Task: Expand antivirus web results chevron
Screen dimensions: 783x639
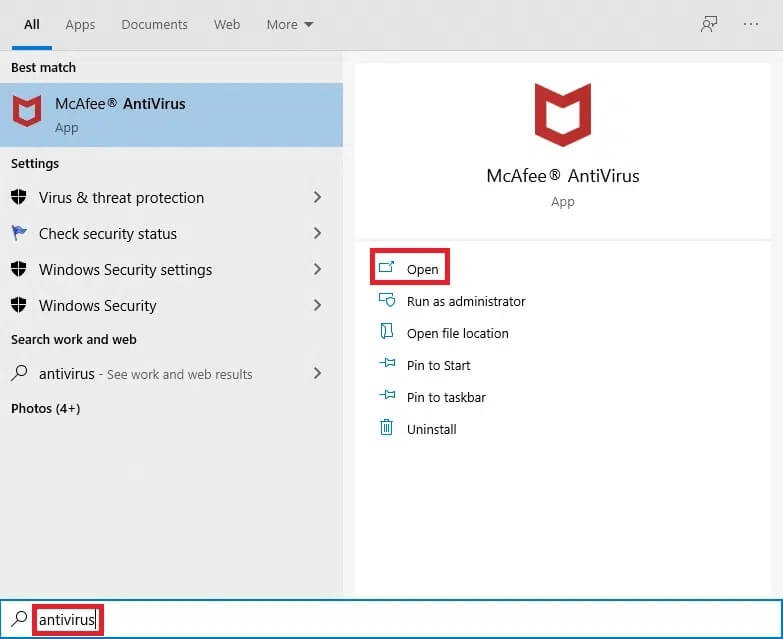Action: coord(317,373)
